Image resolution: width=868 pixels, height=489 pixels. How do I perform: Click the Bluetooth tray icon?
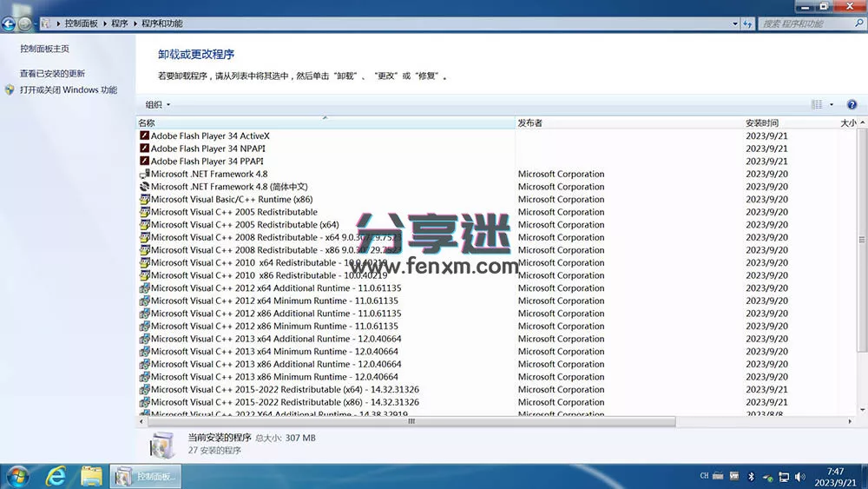(751, 477)
